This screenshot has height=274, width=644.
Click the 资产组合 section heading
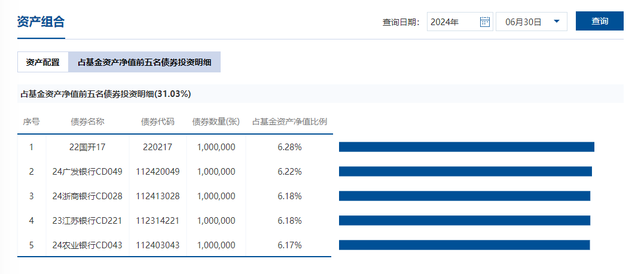(x=41, y=22)
